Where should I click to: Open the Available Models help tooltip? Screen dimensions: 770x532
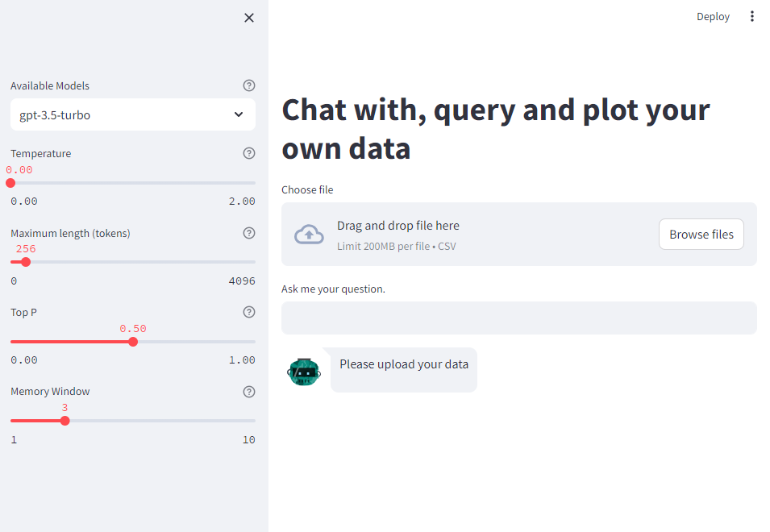pyautogui.click(x=248, y=85)
